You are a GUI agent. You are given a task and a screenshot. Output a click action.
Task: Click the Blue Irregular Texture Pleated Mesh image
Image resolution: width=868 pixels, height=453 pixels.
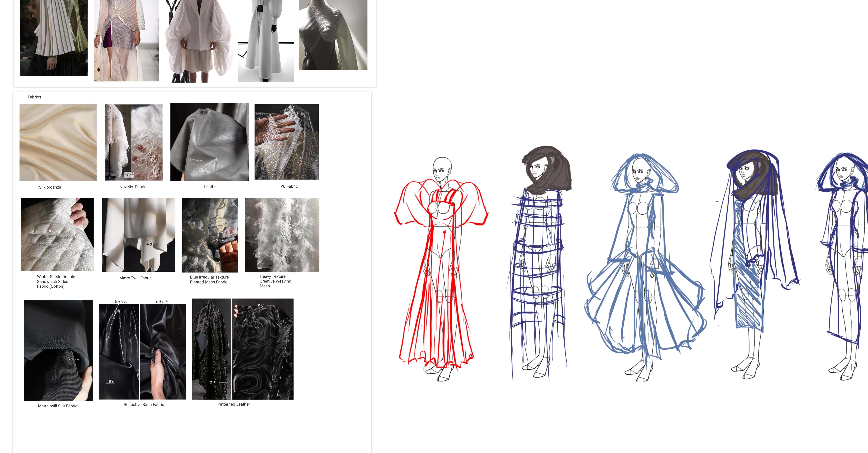[210, 235]
